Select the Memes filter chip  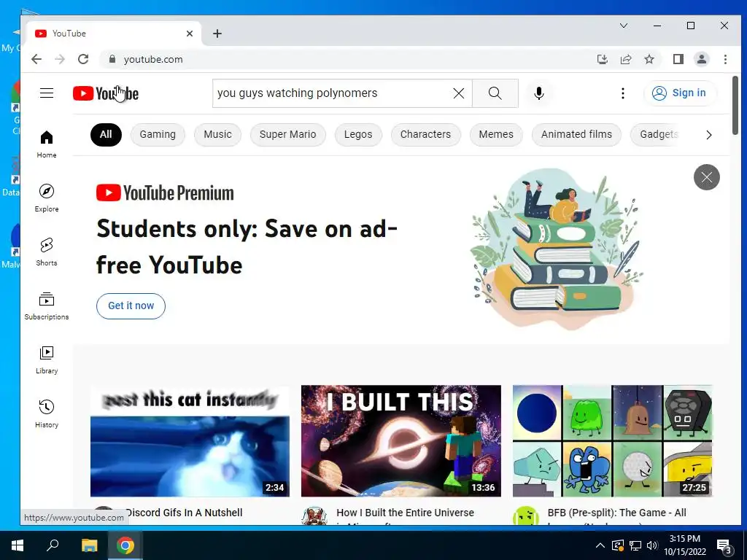click(496, 135)
